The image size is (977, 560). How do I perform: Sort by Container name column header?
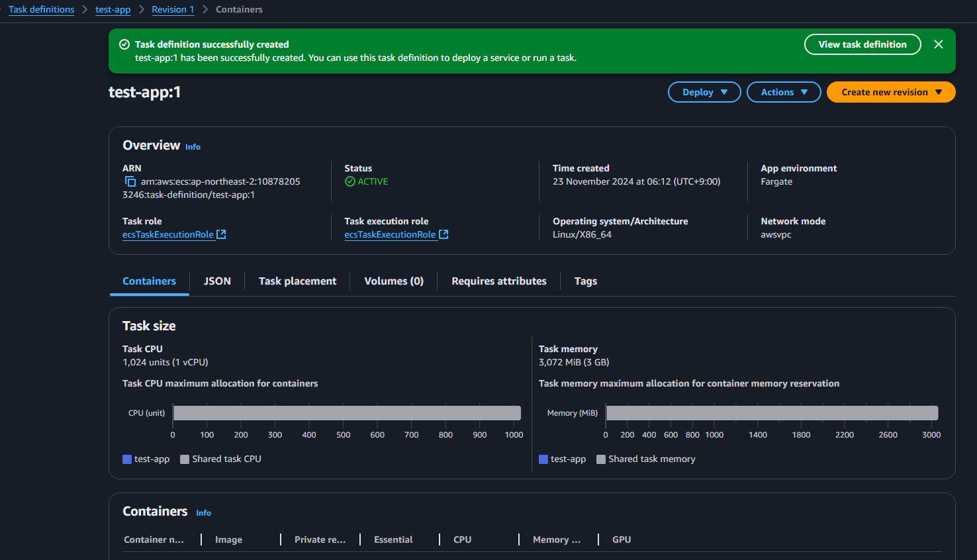(x=154, y=539)
